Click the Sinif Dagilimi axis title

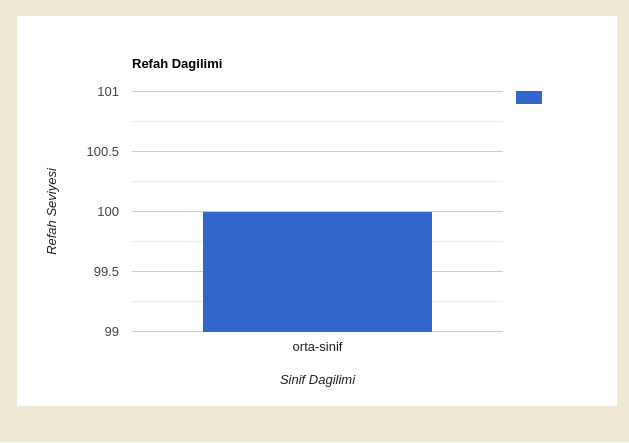317,380
